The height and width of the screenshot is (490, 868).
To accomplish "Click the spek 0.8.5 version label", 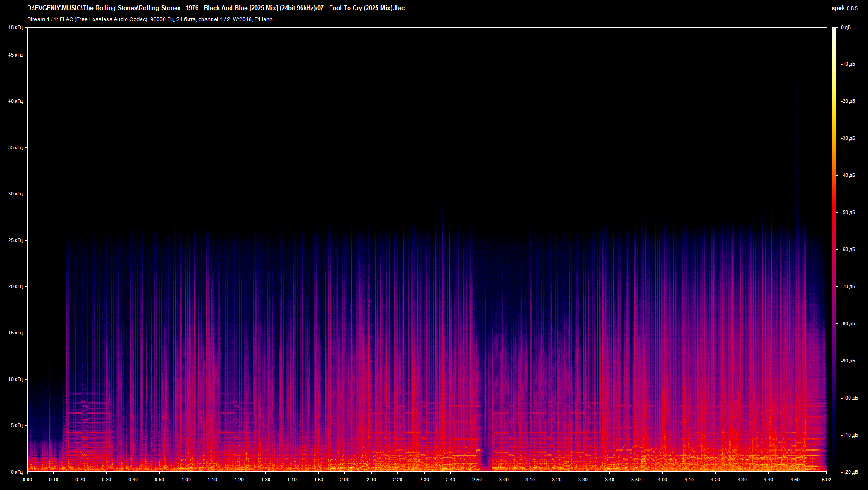I will [x=844, y=8].
